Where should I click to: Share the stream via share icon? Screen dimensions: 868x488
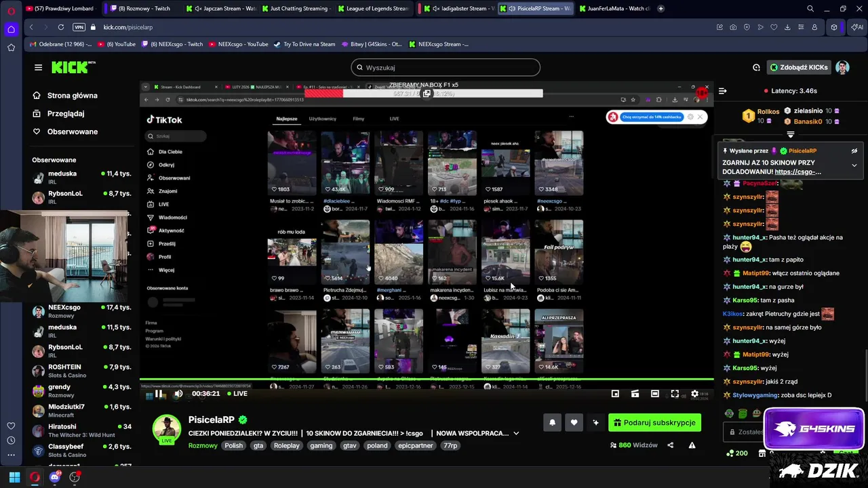[671, 445]
